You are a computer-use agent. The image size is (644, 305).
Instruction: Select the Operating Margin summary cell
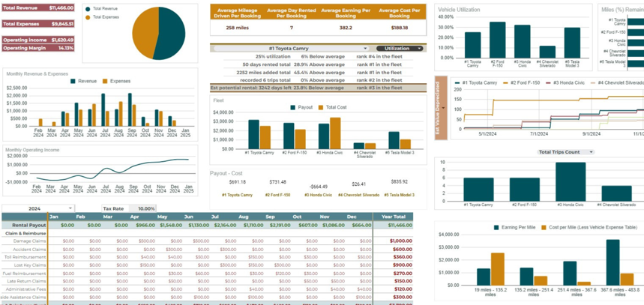point(37,48)
